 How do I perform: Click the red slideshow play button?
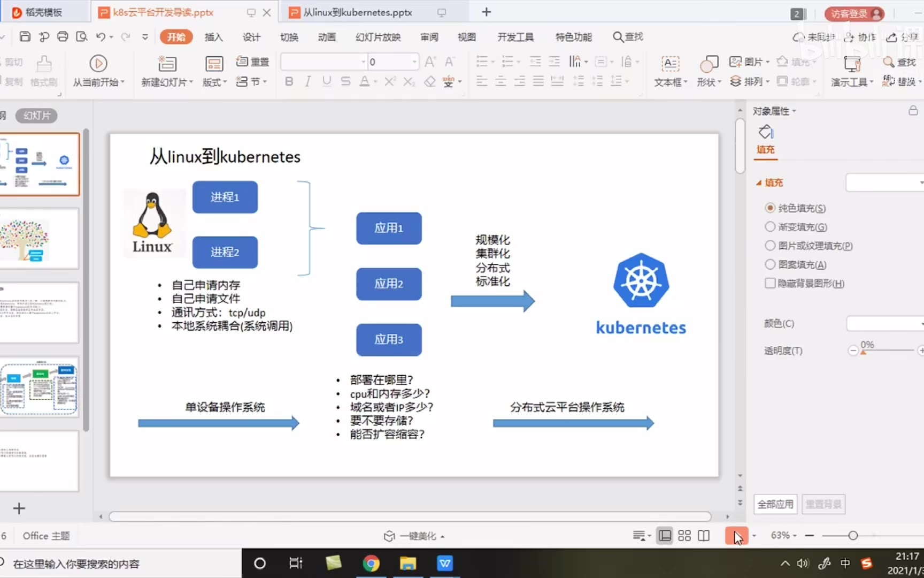[736, 536]
